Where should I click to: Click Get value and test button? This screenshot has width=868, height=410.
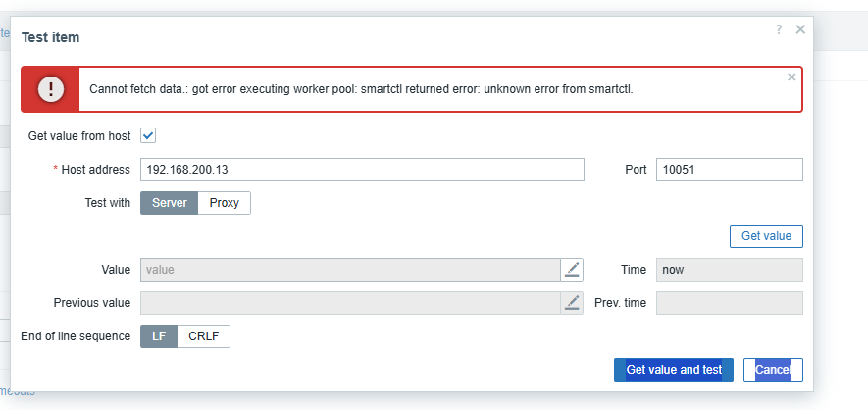(674, 370)
